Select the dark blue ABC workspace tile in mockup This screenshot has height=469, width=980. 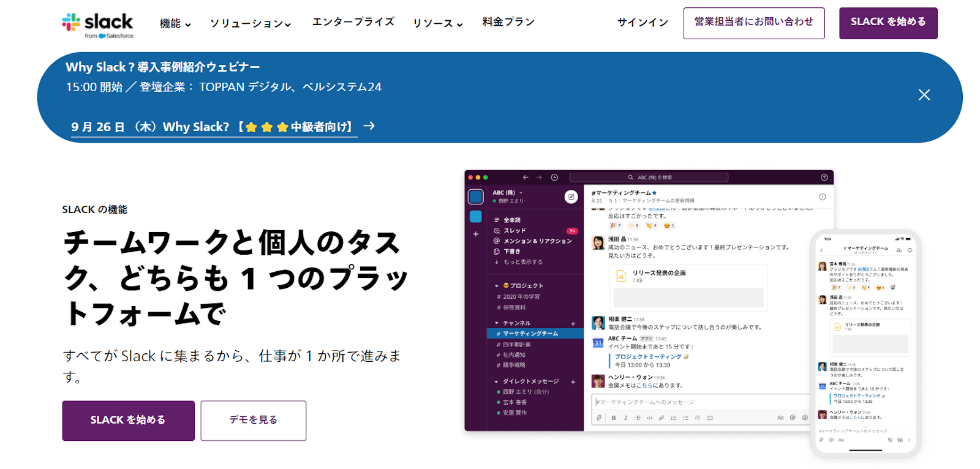point(475,197)
